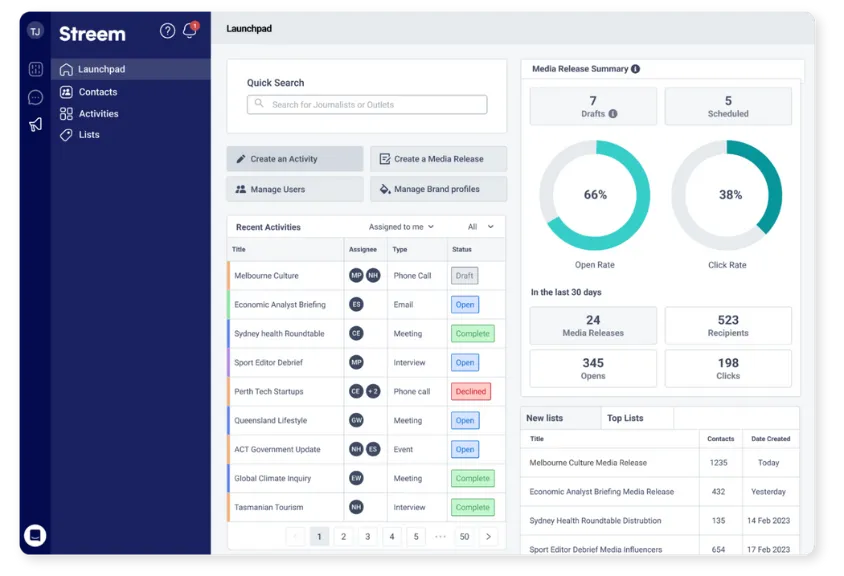Open the 5 Scheduled card
This screenshot has width=844, height=576.
728,107
